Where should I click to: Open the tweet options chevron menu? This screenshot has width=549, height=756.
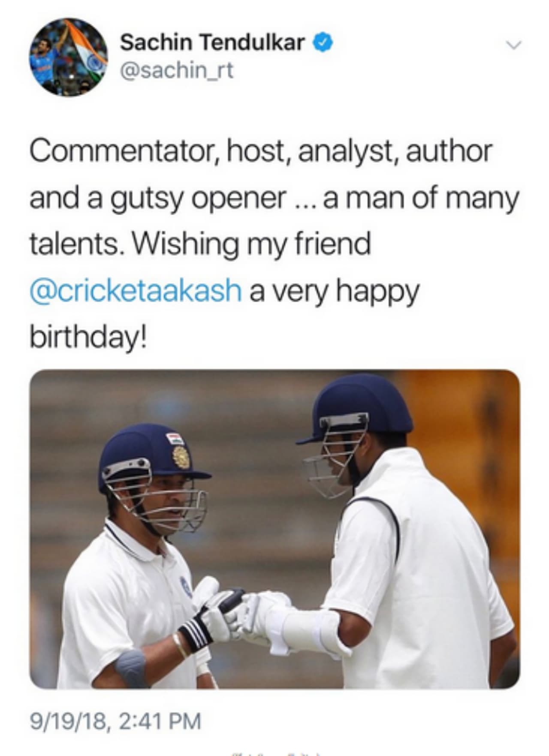(513, 45)
